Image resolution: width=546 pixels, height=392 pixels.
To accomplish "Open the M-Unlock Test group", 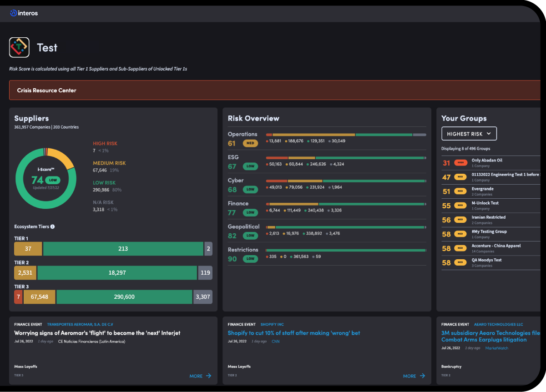I will pos(490,206).
